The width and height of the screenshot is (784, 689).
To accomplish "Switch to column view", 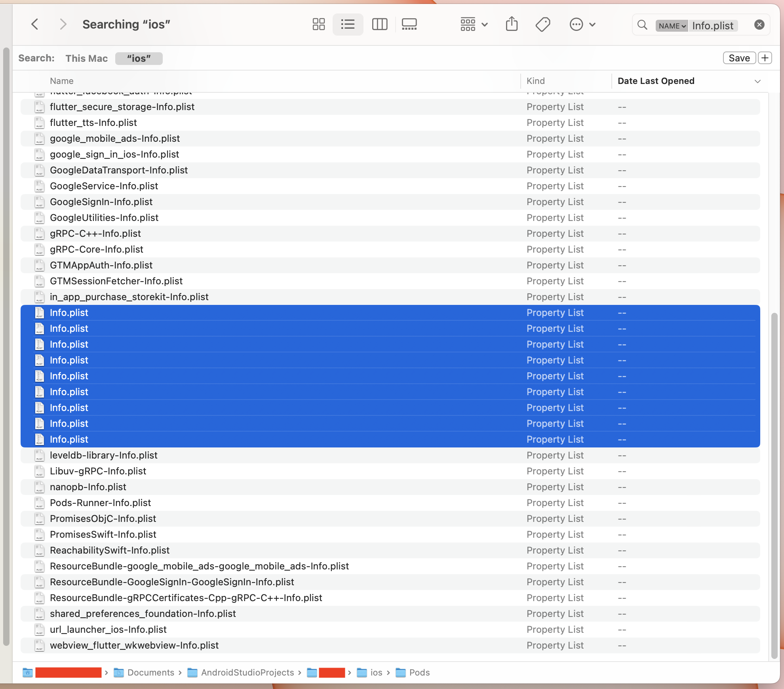I will tap(379, 25).
